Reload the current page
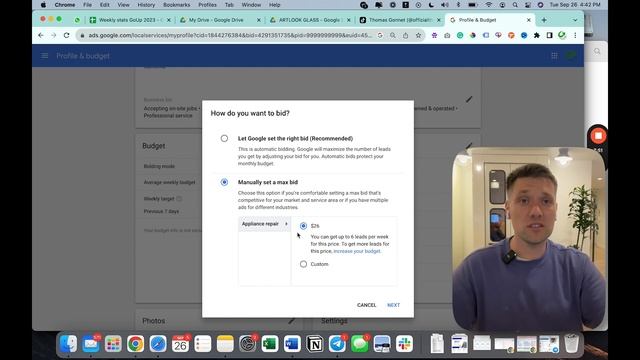640x360 pixels. 67,36
